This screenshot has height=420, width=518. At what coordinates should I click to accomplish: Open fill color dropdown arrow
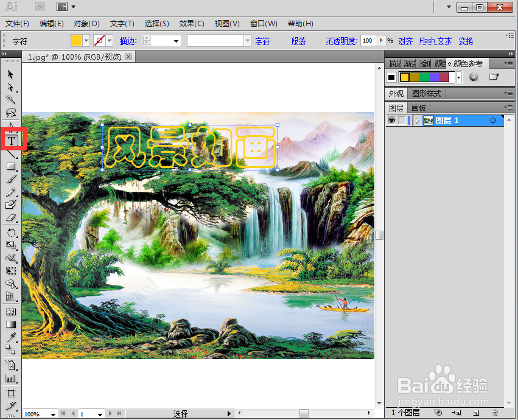(86, 41)
